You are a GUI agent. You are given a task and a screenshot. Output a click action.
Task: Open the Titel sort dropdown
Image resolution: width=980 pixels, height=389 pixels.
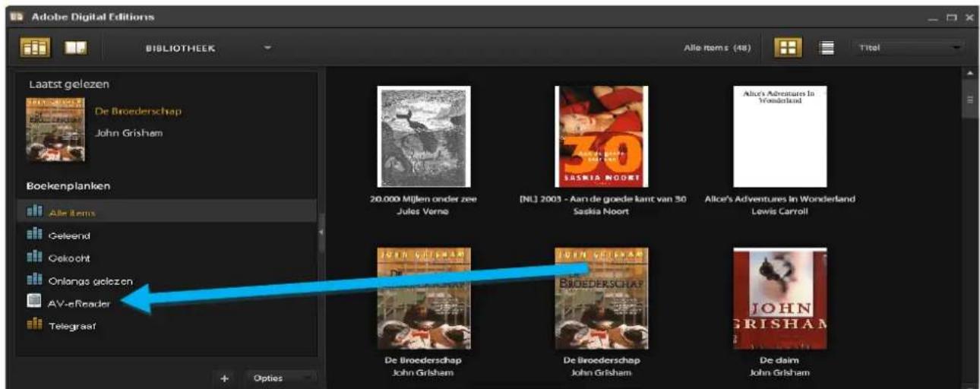click(908, 48)
